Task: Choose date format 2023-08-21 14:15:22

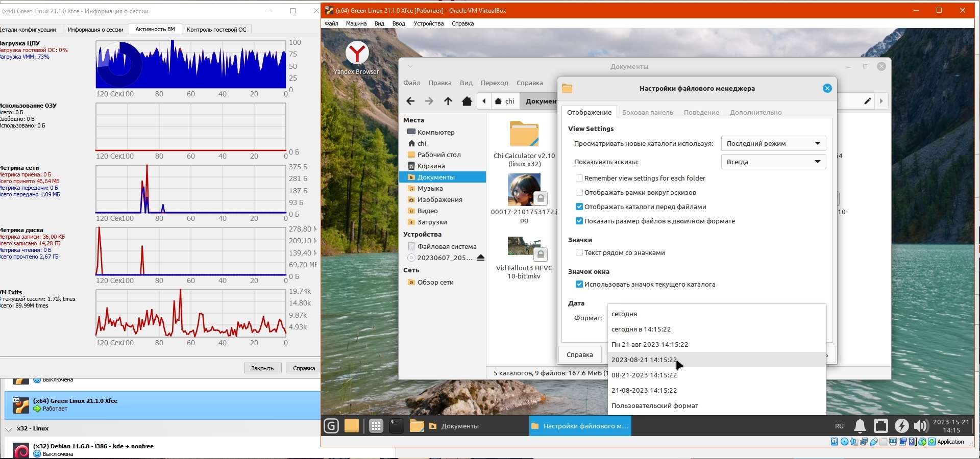Action: [717, 360]
